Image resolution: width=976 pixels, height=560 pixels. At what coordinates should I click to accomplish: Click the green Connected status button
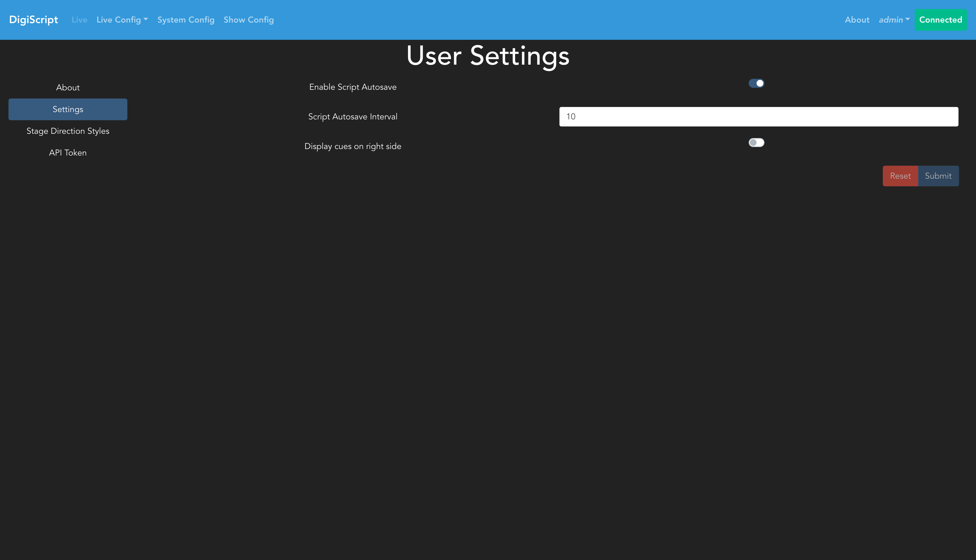tap(940, 19)
